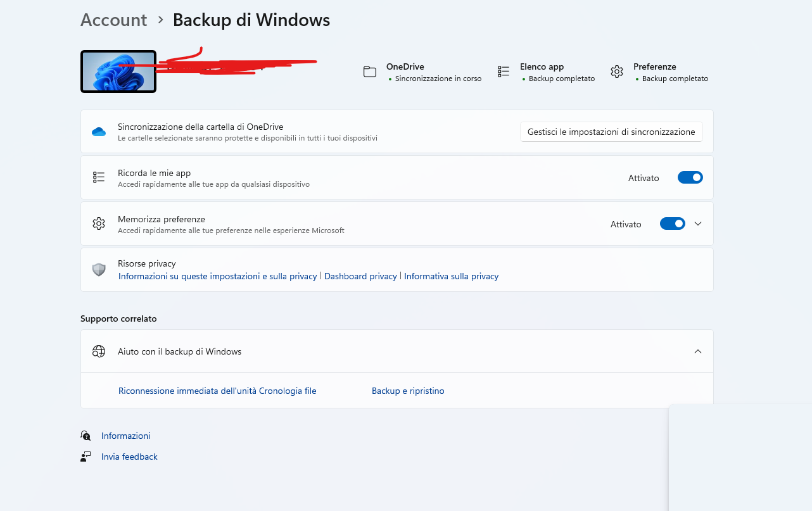The image size is (812, 511).
Task: Click the Sincronizzazione della cartella di OneDrive title
Action: pos(200,127)
